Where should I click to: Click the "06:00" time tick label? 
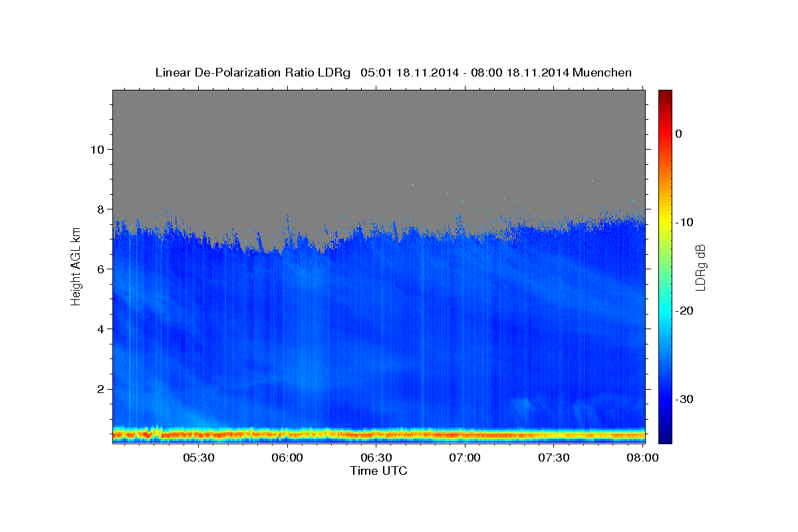[287, 458]
